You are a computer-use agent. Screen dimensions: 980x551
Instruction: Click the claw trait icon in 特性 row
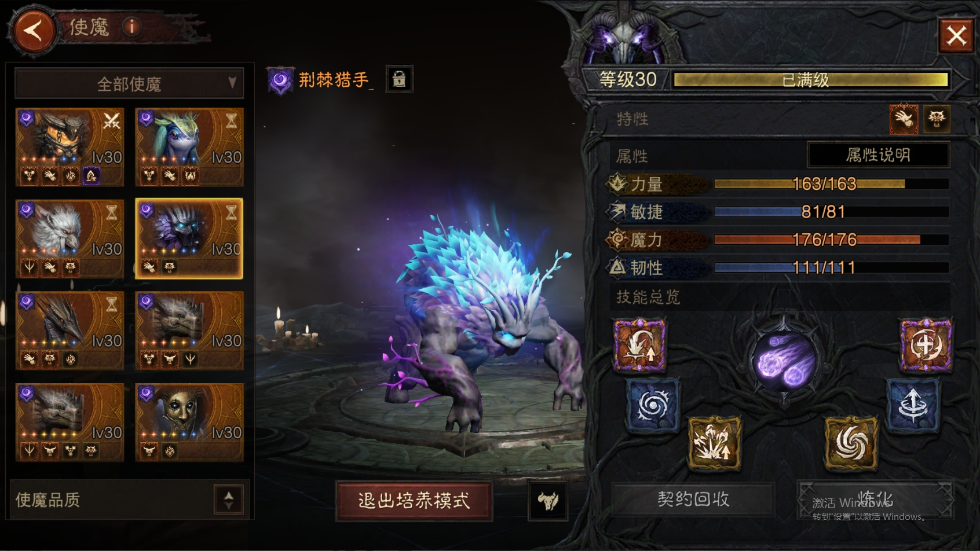904,119
